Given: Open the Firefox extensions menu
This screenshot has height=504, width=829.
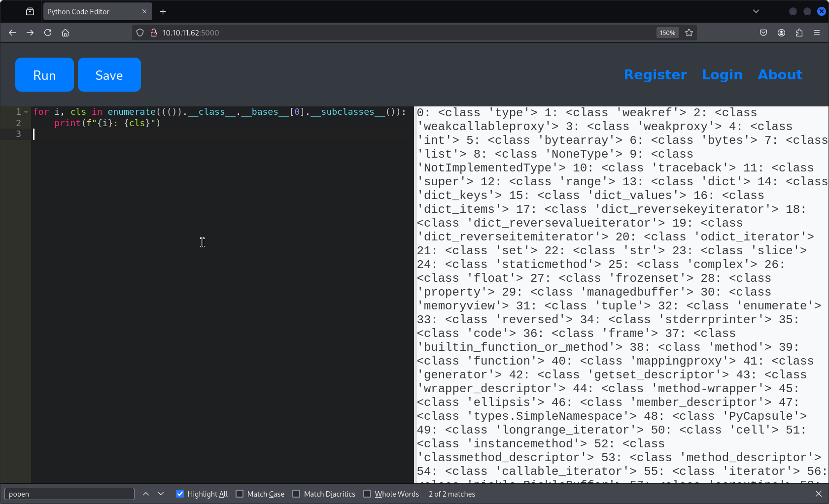Looking at the screenshot, I should click(x=799, y=33).
